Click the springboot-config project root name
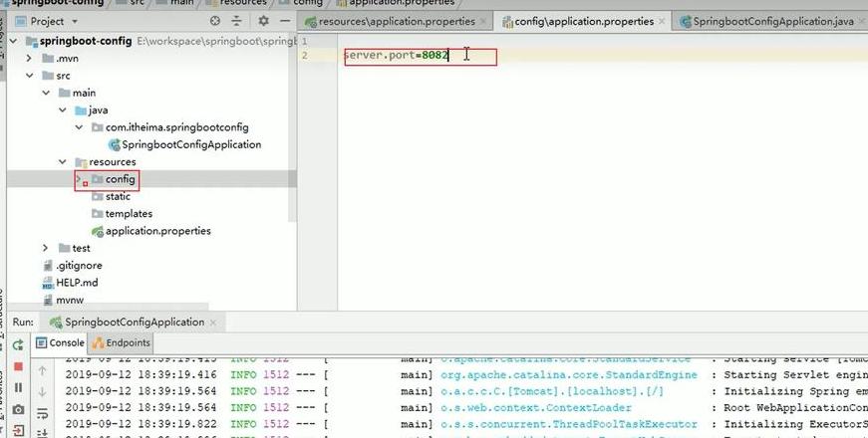 pos(86,41)
